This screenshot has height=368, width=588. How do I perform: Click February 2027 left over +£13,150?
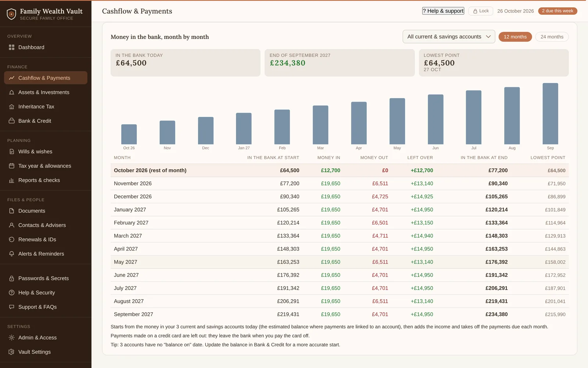tap(422, 223)
